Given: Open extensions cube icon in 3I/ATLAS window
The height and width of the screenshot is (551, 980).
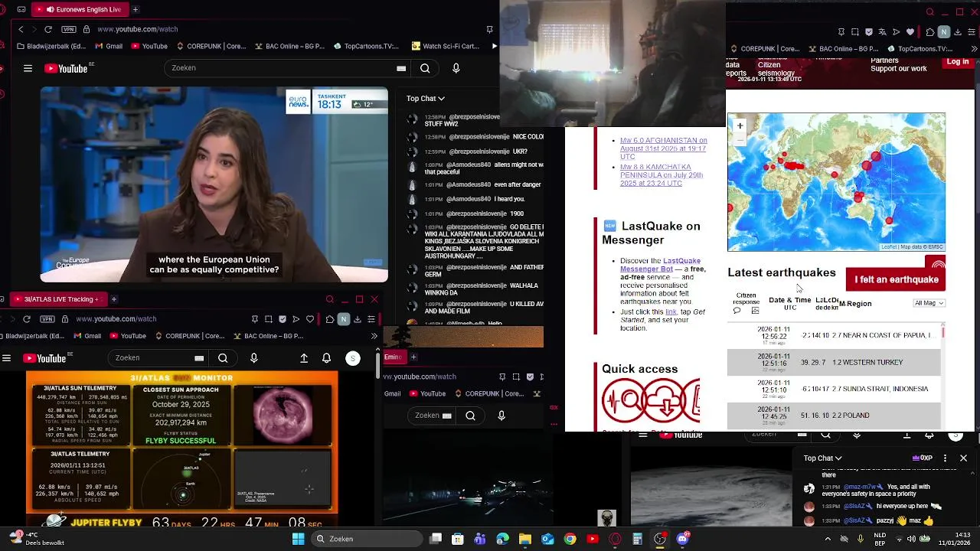Looking at the screenshot, I should [x=330, y=319].
